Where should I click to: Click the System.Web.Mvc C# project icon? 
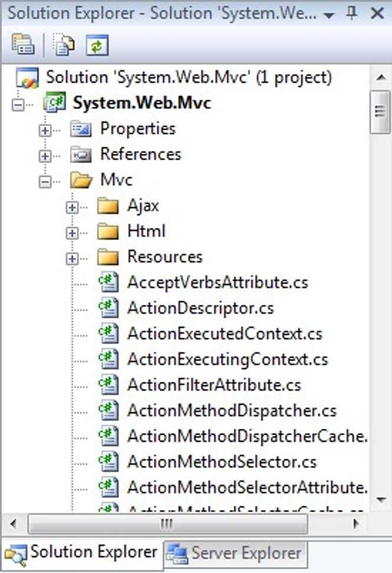pos(54,102)
